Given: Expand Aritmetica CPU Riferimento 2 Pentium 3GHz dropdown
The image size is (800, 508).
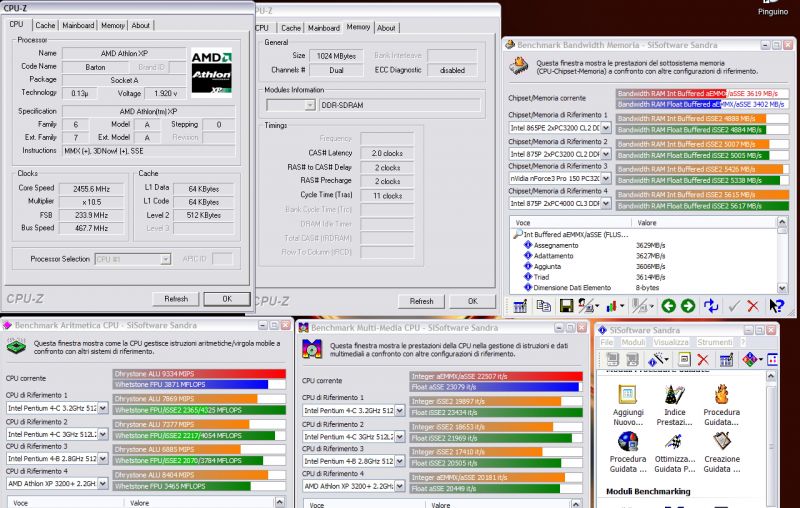Looking at the screenshot, I should tap(103, 434).
